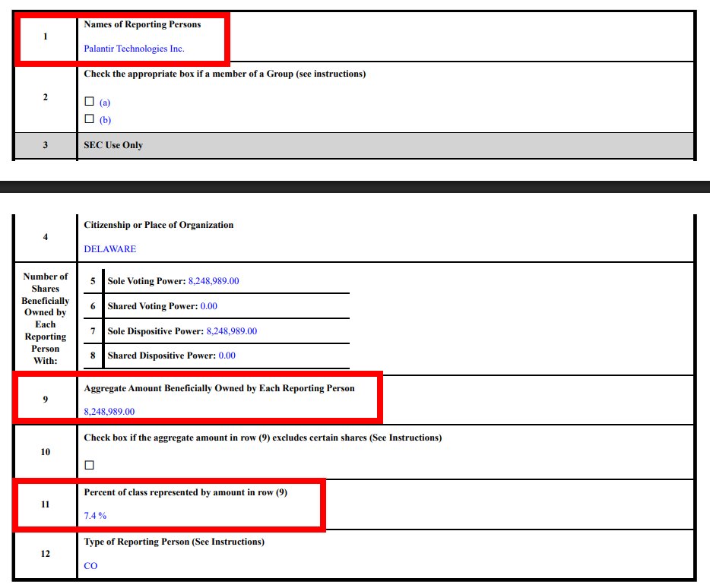Click the 'Check the appropriate box if a member of a Group' heading
710x588 pixels.
pos(224,74)
